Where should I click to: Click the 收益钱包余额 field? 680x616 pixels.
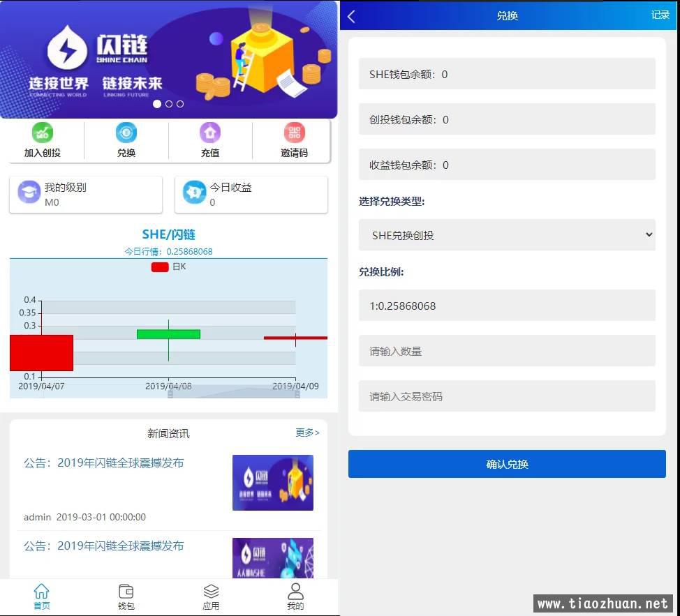pyautogui.click(x=507, y=165)
